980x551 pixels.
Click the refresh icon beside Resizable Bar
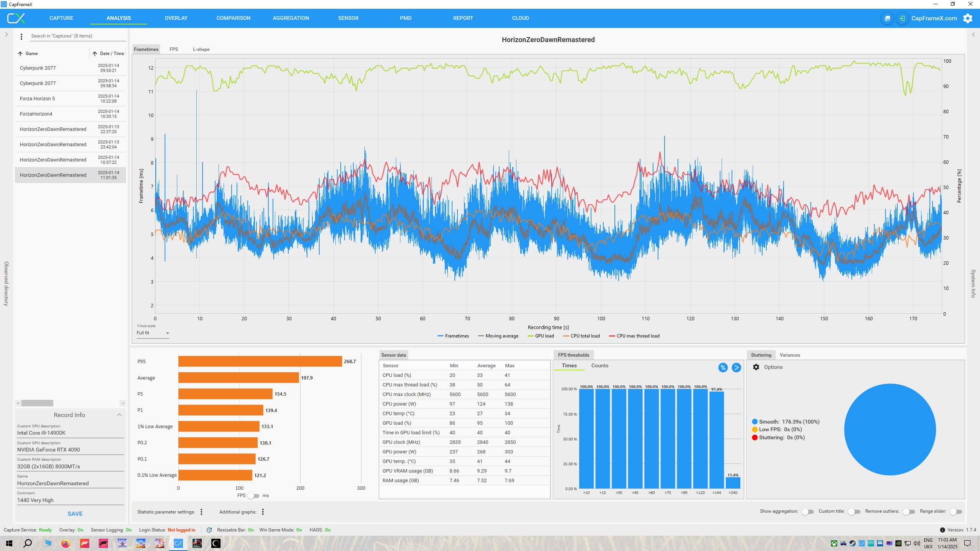click(209, 530)
